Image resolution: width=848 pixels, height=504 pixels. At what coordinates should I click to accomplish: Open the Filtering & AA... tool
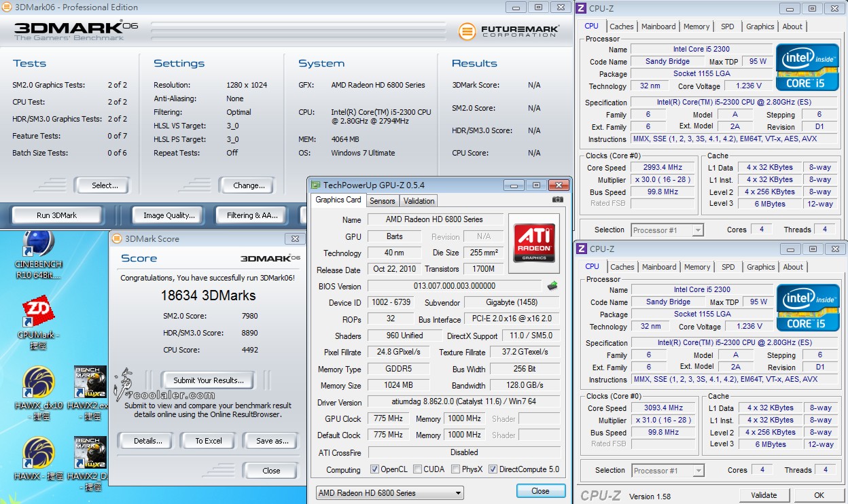(x=253, y=215)
